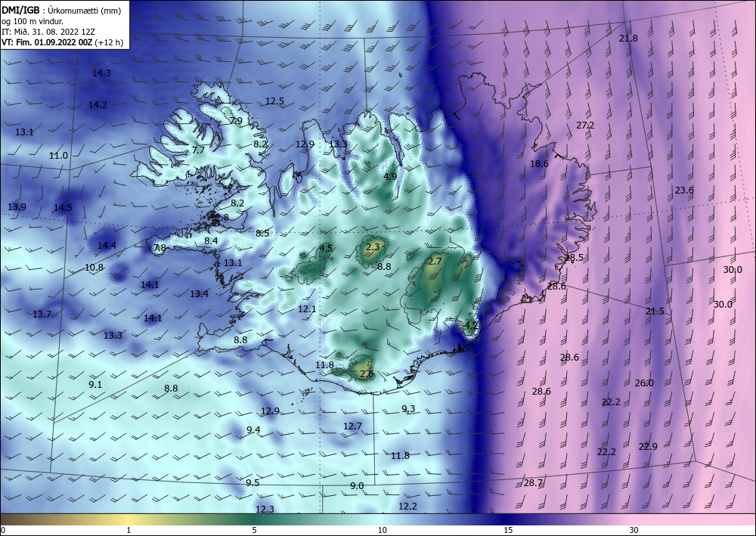The width and height of the screenshot is (756, 536).
Task: Click the 7.8 value on Snæfellsnes
Action: tap(160, 248)
